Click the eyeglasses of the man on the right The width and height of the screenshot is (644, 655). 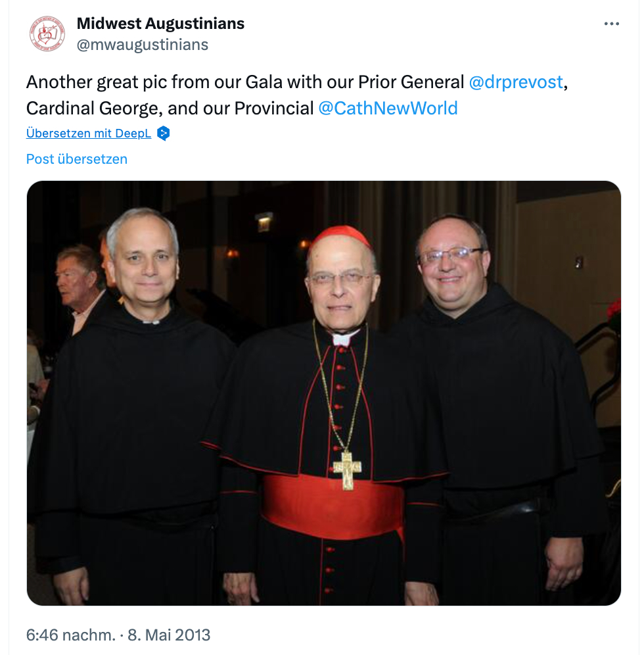pyautogui.click(x=449, y=255)
